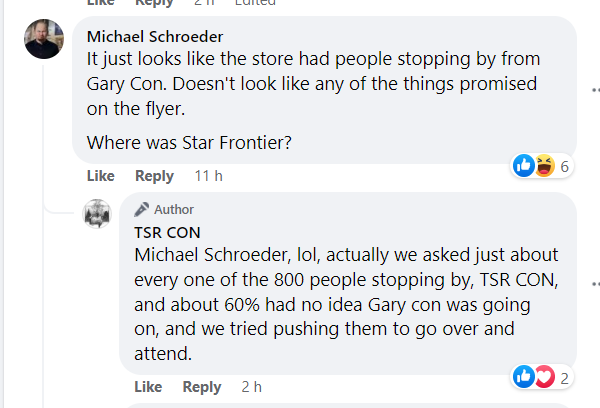Screen dimensions: 600x408
Task: Open the TSR CON avatar image
Action: click(97, 214)
